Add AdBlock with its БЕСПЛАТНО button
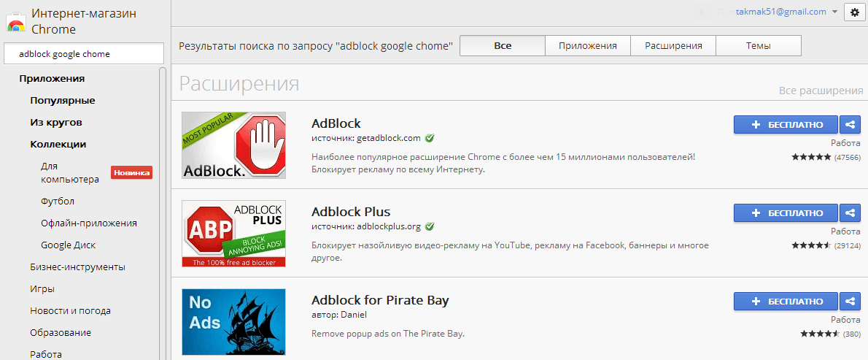This screenshot has height=360, width=868. 786,125
